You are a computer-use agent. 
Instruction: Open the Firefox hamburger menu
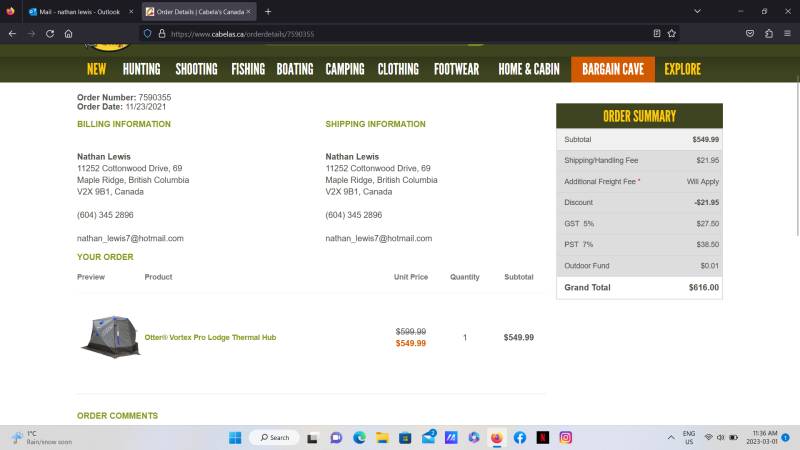point(787,34)
